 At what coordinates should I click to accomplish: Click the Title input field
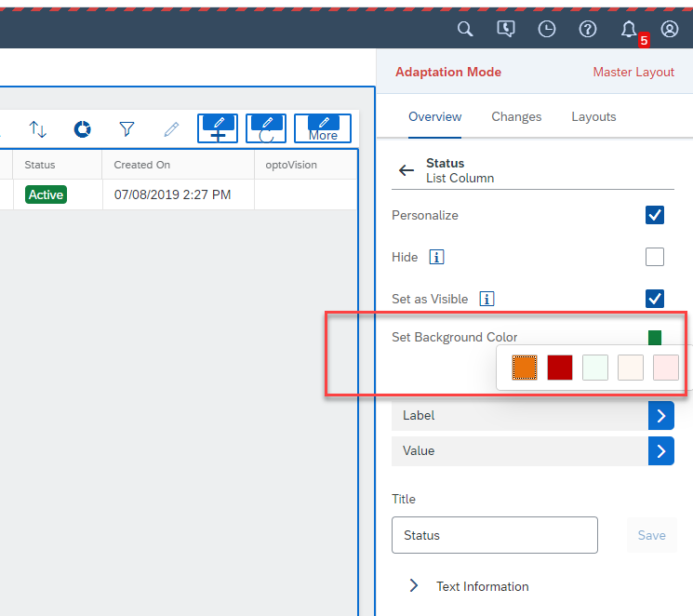[495, 535]
